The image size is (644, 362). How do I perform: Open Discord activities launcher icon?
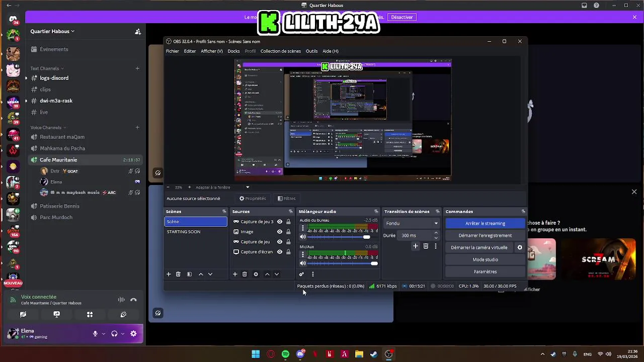[90, 314]
